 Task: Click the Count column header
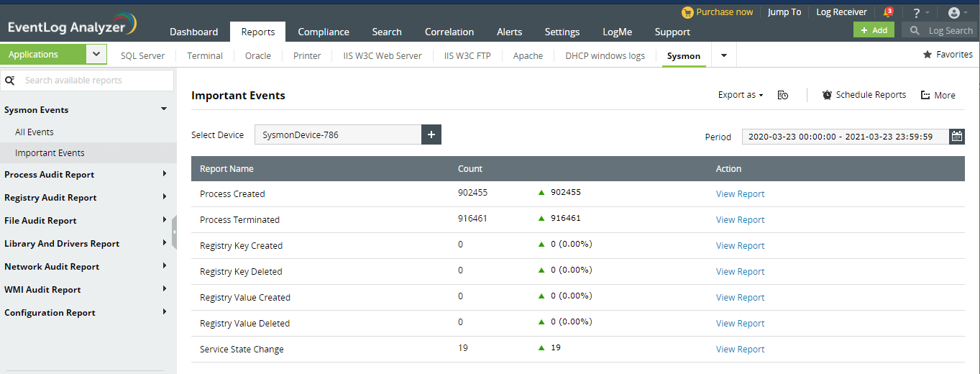point(470,168)
